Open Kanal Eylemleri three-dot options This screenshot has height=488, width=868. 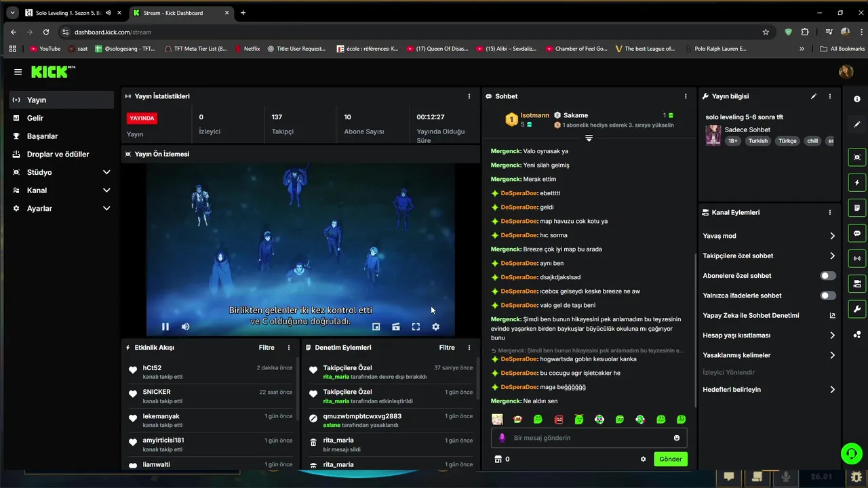[830, 212]
